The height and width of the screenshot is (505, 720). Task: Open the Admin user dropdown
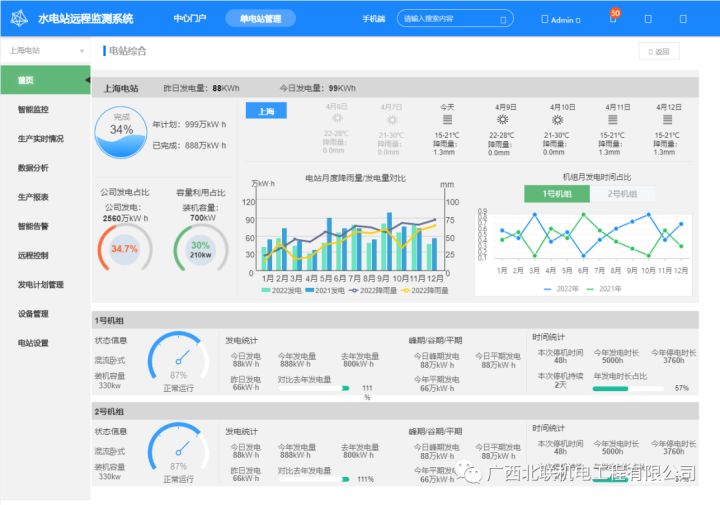pos(559,19)
